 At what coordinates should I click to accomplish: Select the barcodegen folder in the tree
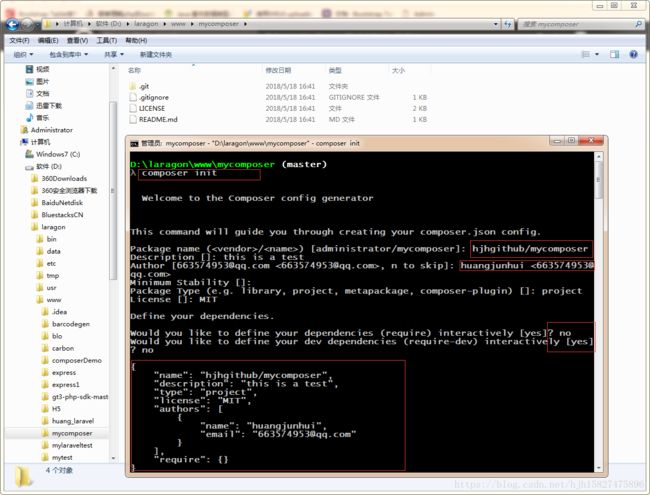(71, 324)
